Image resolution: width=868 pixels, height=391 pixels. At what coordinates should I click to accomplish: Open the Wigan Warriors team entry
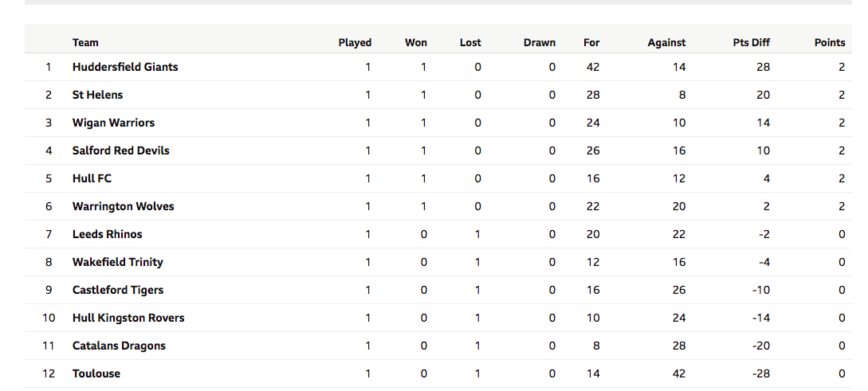click(113, 123)
